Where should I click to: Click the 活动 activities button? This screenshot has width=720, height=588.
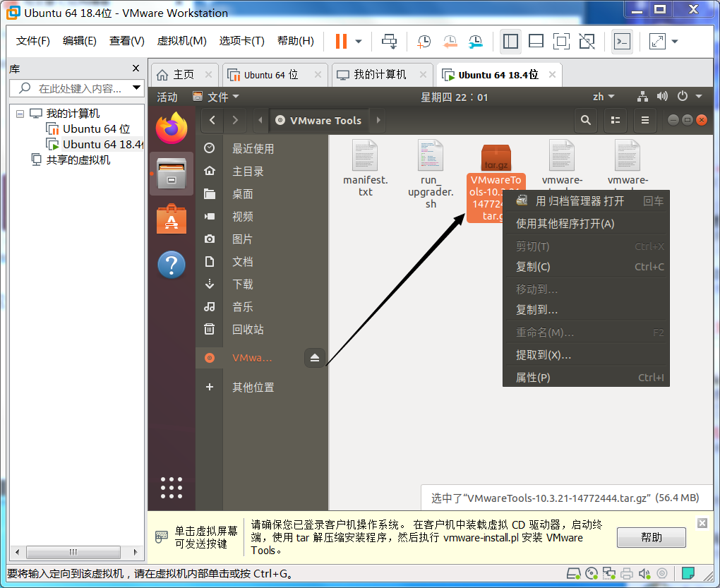167,97
